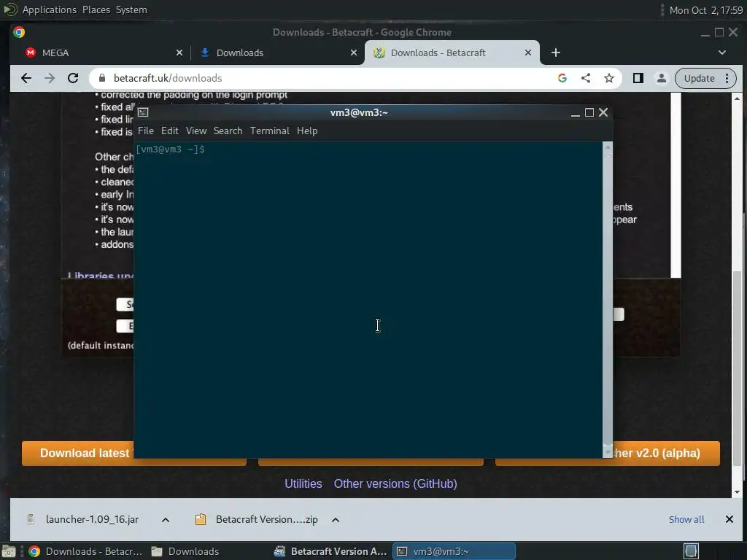Open the terminal Help menu

click(307, 131)
